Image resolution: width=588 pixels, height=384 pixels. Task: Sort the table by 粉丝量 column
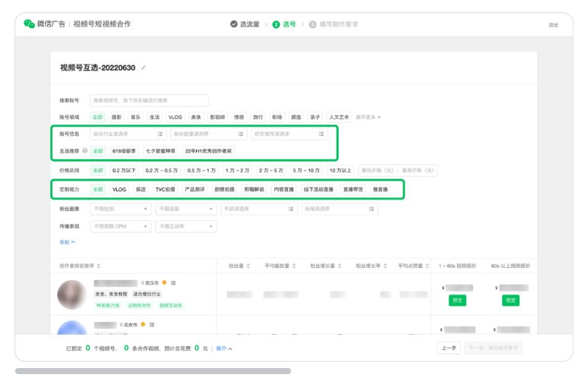pos(247,266)
